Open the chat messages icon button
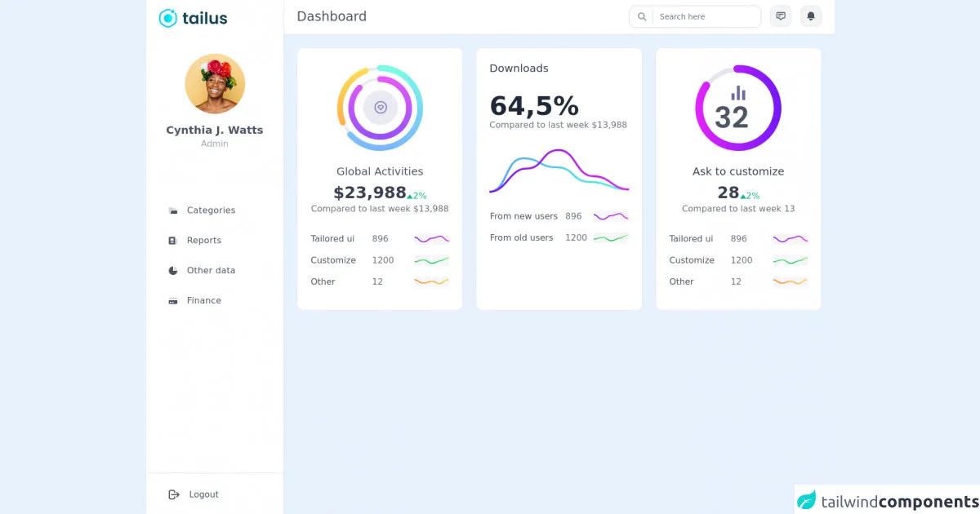Viewport: 980px width, 514px height. 781,16
